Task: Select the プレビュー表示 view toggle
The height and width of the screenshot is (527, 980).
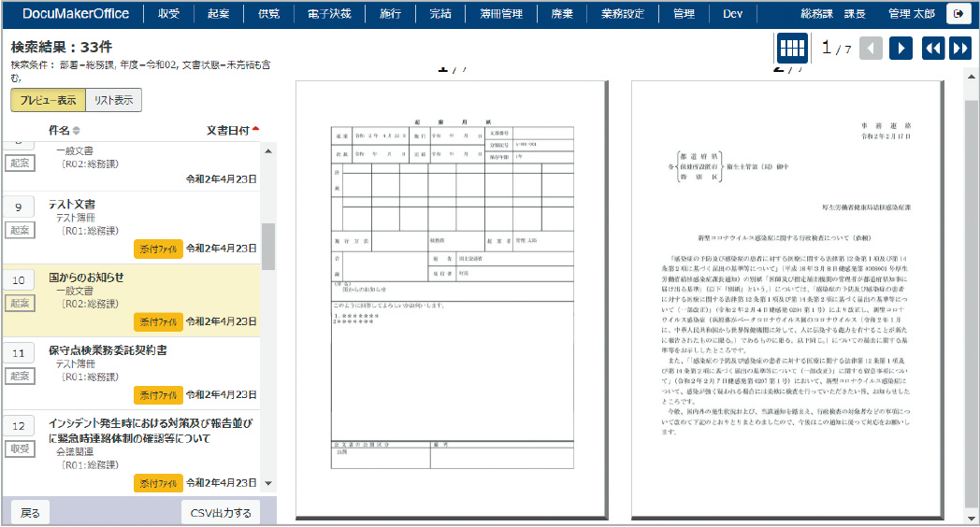Action: 48,100
